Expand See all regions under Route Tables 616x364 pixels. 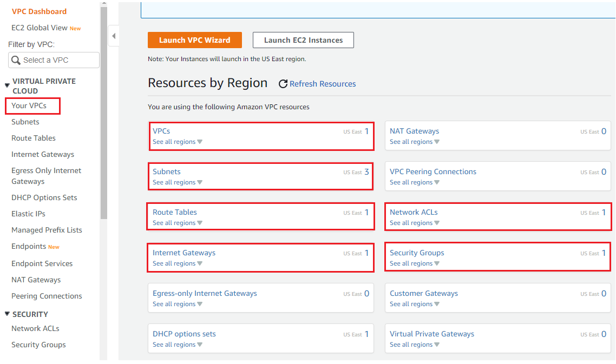point(178,223)
